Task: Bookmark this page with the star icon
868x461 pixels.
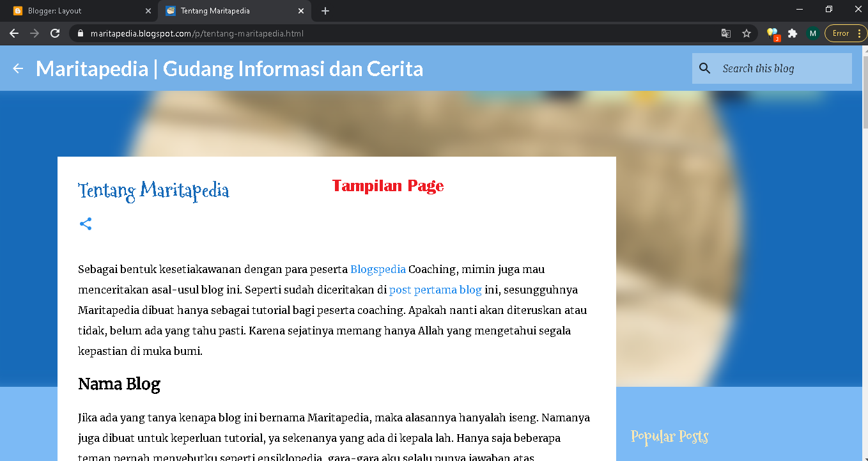Action: (747, 33)
